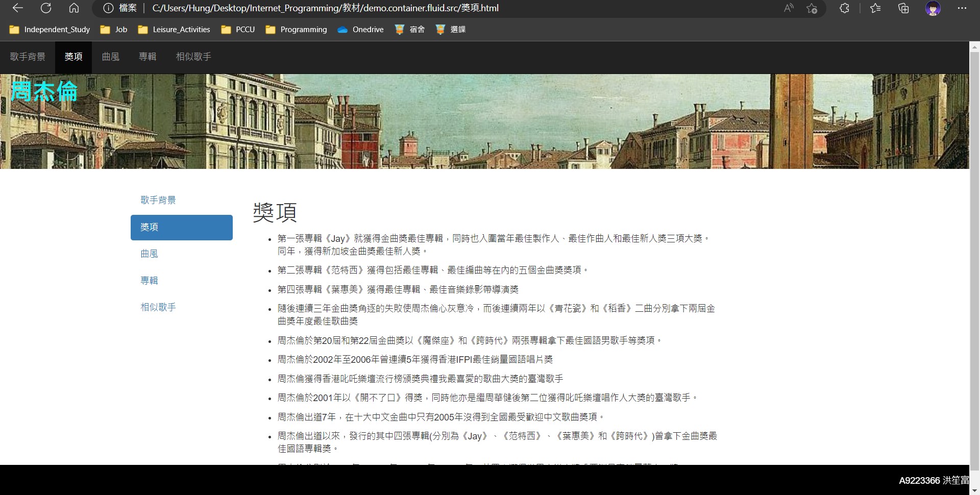Click the scrollbar down arrow

[x=974, y=489]
